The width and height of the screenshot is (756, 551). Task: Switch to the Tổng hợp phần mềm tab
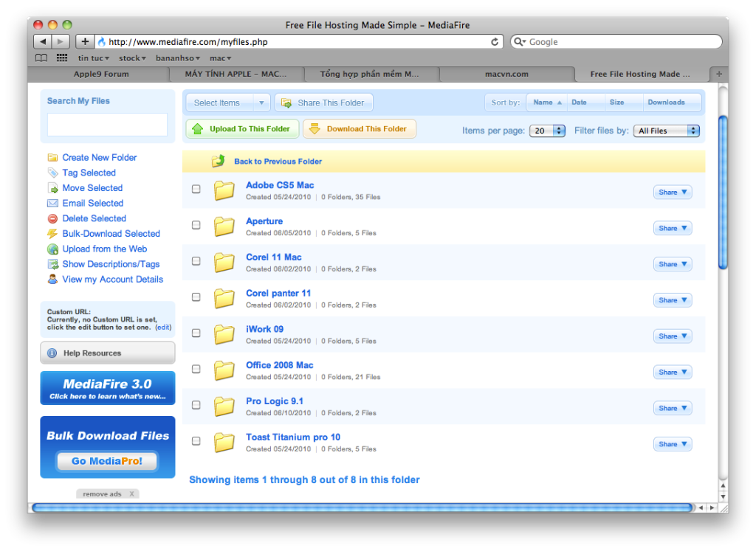pos(370,74)
